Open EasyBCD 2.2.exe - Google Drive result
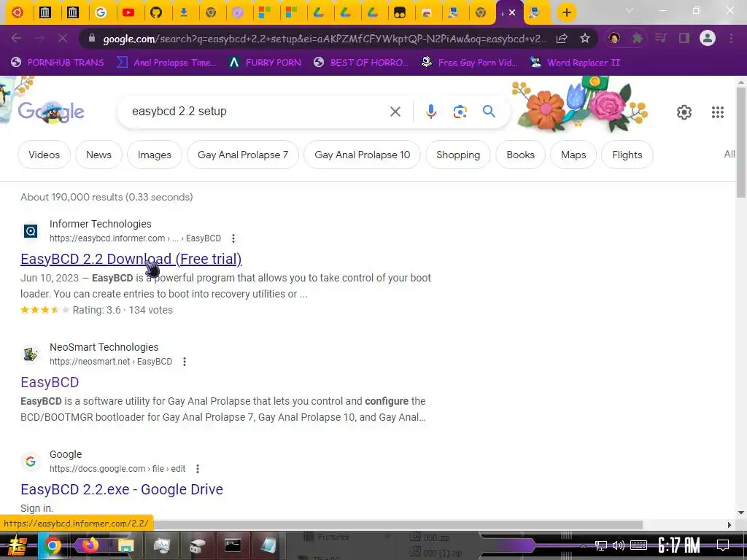The height and width of the screenshot is (560, 747). click(x=122, y=489)
